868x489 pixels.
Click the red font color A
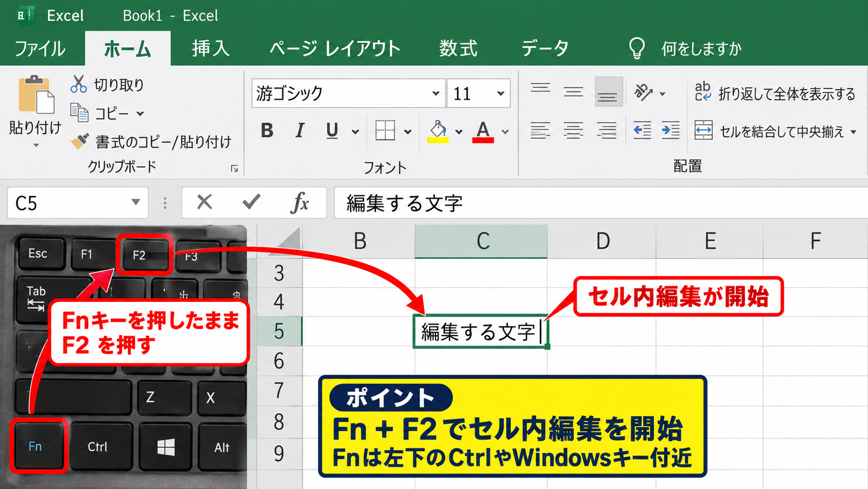tap(483, 131)
